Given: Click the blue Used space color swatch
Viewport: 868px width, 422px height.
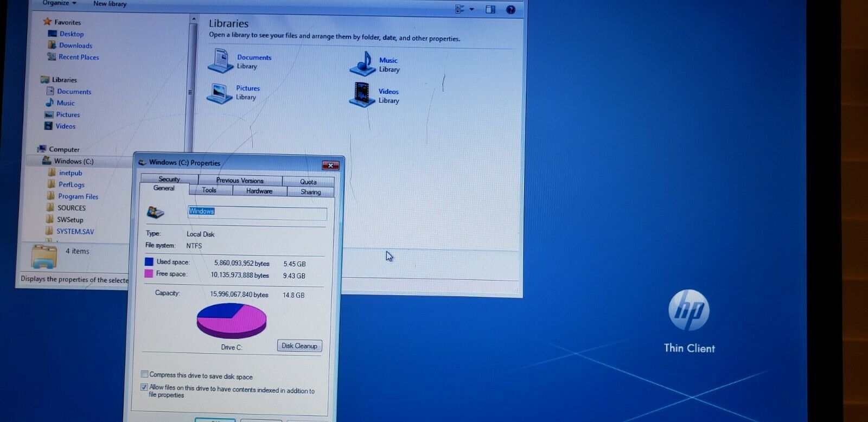Looking at the screenshot, I should 149,262.
